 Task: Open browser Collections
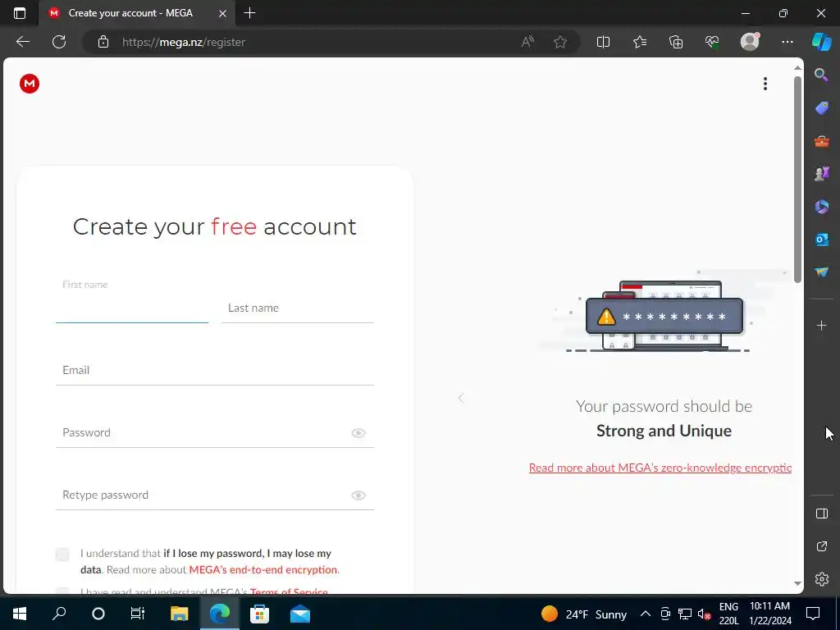[x=676, y=42]
